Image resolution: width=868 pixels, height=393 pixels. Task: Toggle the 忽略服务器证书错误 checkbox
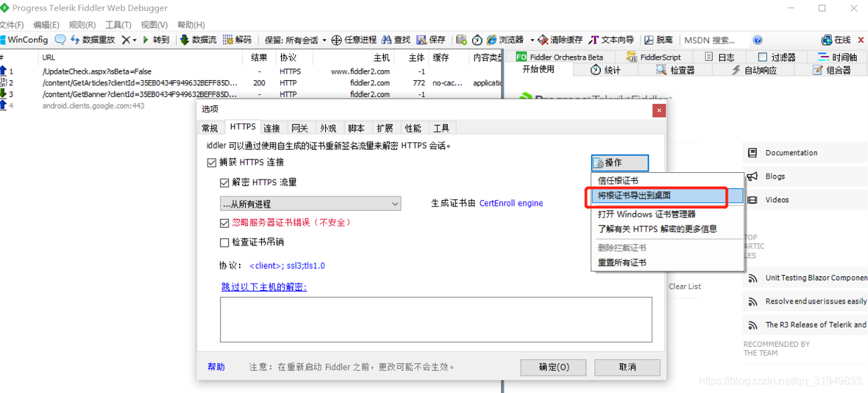224,223
